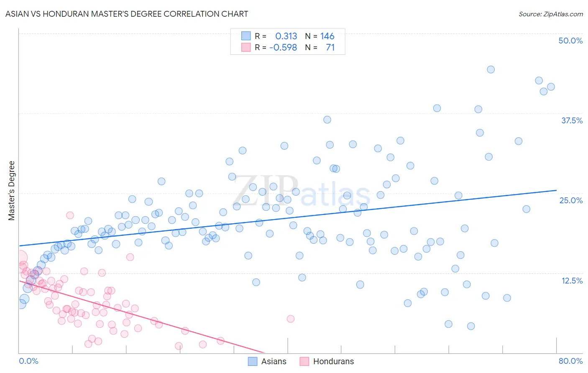Select the R value -0.598 in the stats box
The width and height of the screenshot is (588, 373).
click(x=283, y=47)
